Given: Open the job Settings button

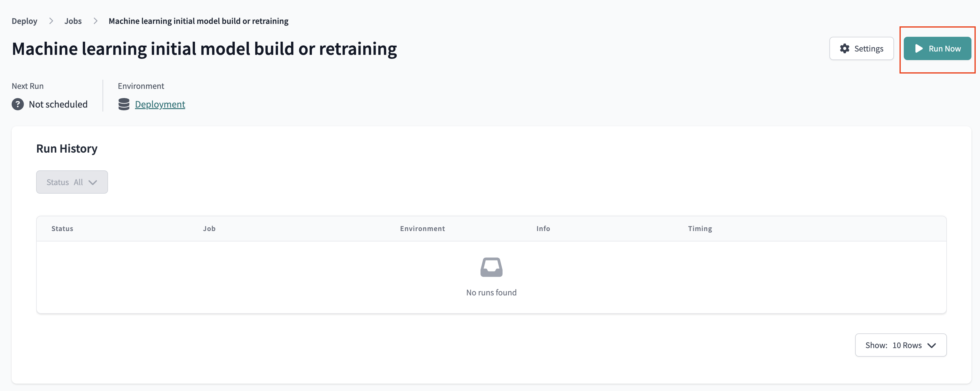Looking at the screenshot, I should click(861, 48).
